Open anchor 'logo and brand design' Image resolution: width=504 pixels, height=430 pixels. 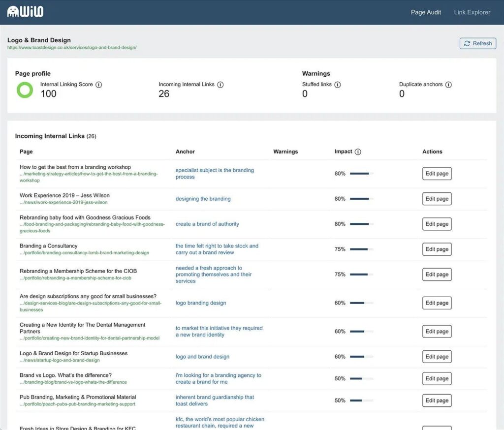[x=202, y=357]
